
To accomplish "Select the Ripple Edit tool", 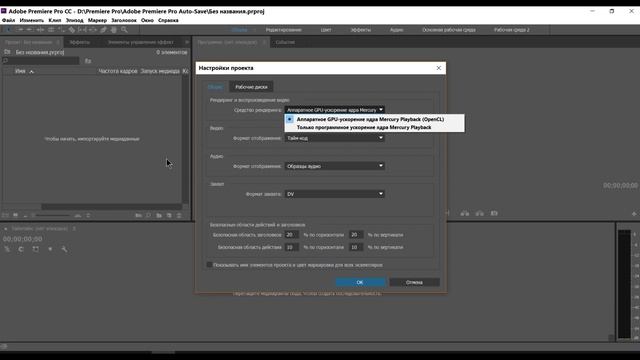I will (40, 30).
